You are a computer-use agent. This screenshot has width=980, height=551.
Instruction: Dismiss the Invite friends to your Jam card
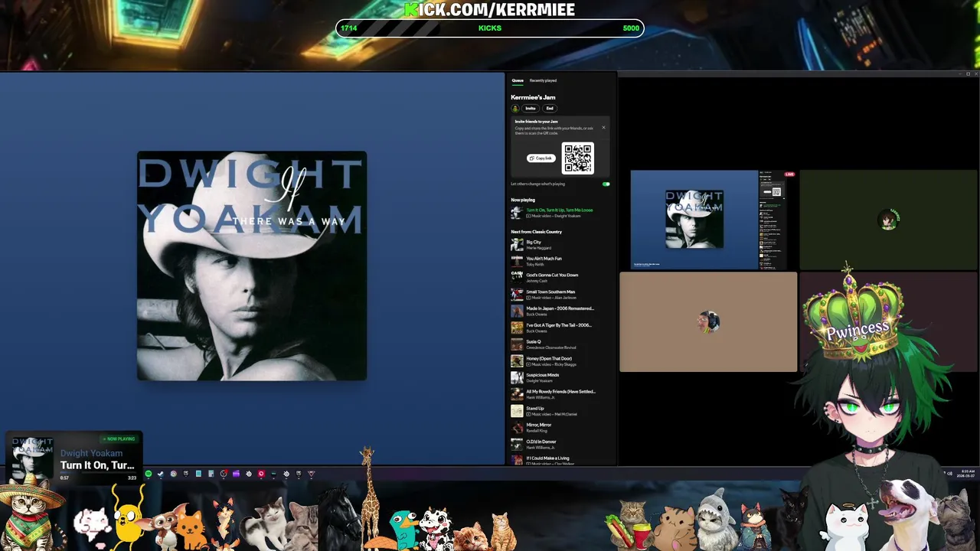(603, 127)
